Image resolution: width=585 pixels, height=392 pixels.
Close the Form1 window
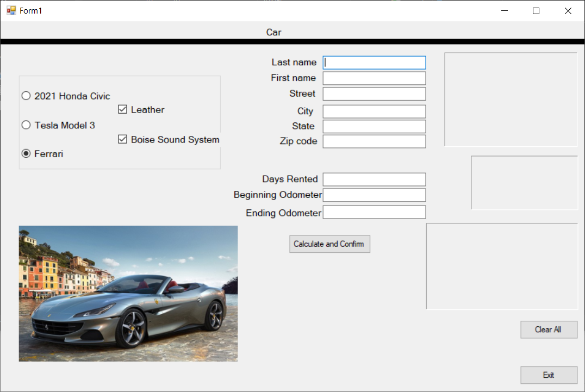pos(568,11)
